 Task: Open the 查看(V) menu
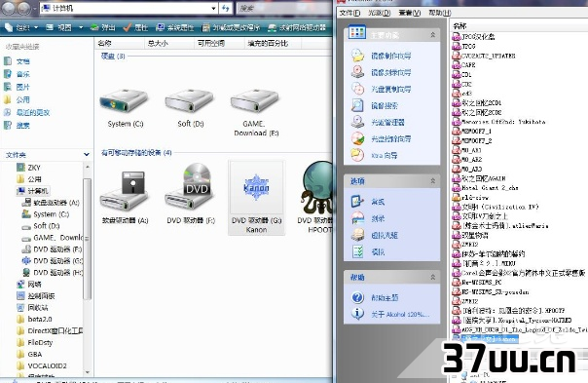(x=409, y=13)
